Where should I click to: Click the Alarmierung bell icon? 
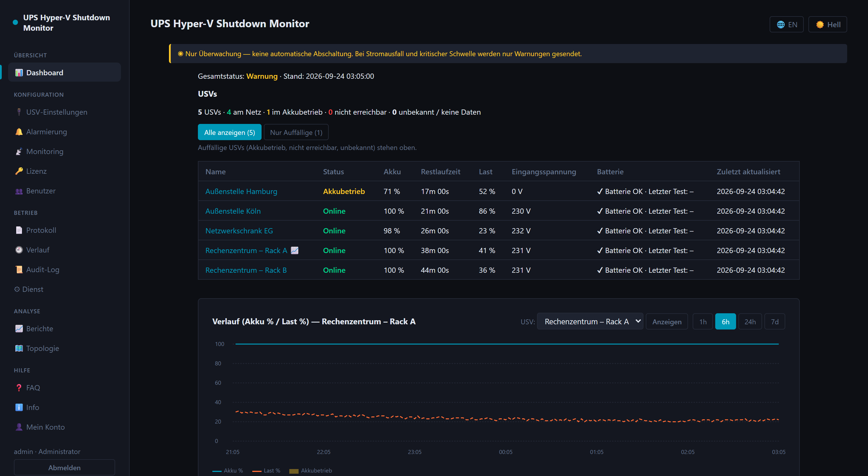coord(19,132)
